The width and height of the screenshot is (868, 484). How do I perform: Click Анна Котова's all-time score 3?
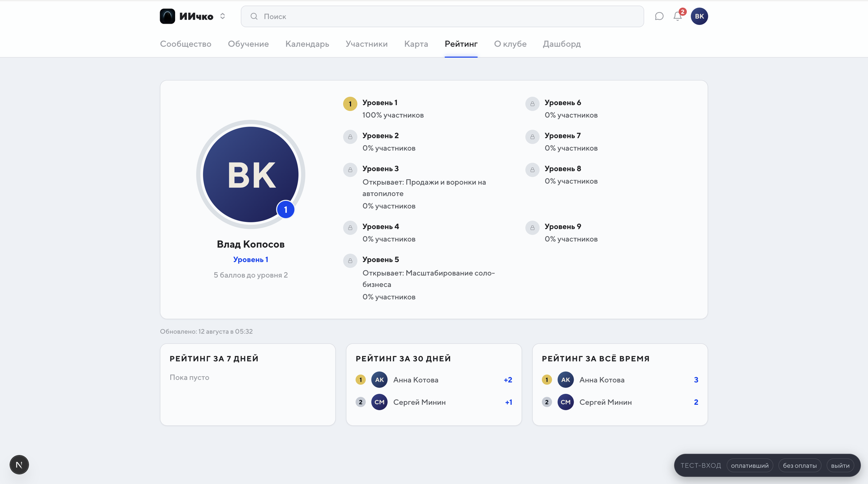tap(696, 380)
